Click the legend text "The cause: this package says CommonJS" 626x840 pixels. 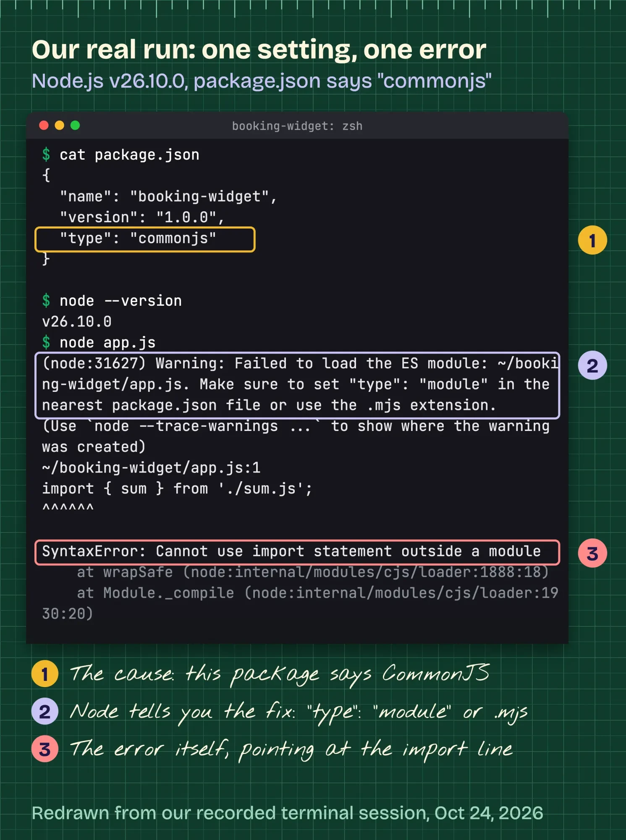pos(280,674)
